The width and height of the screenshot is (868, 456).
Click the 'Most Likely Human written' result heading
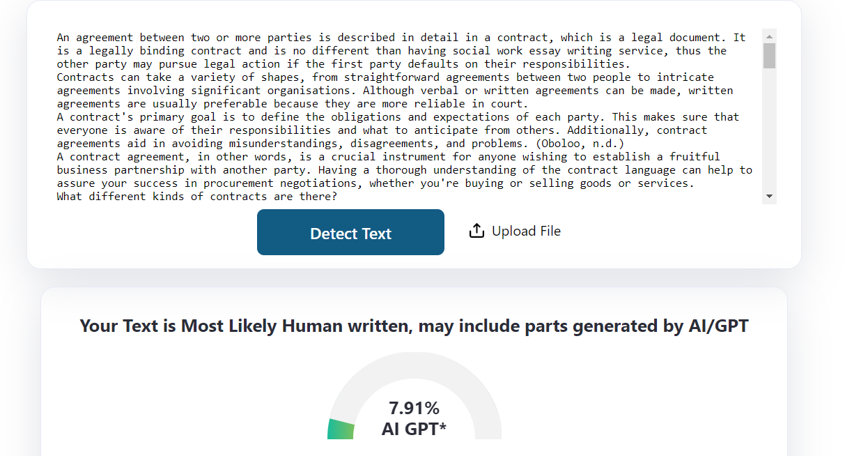point(414,326)
